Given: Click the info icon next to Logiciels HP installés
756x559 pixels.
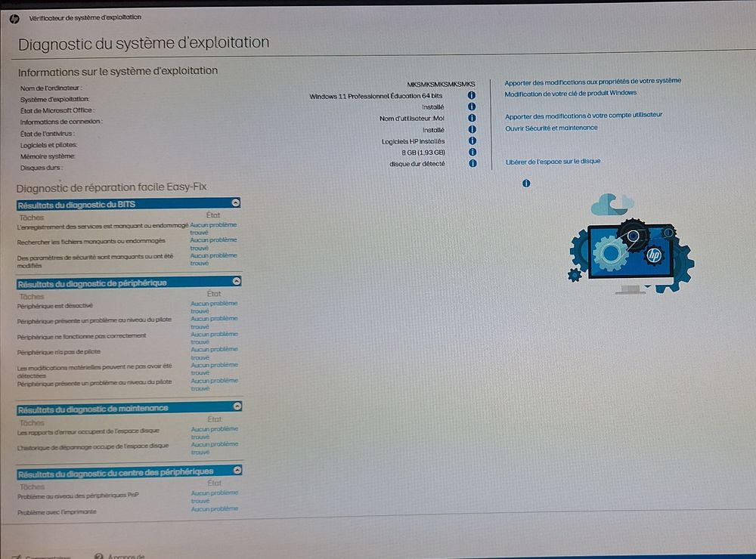Looking at the screenshot, I should click(x=472, y=141).
